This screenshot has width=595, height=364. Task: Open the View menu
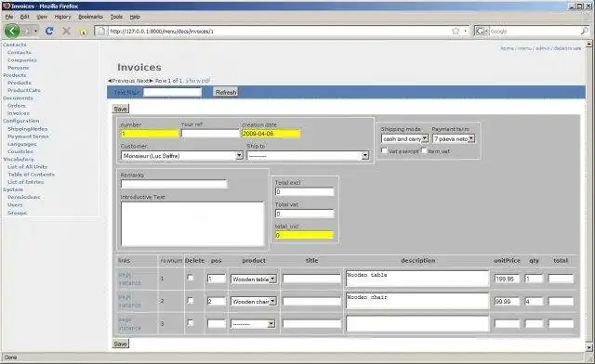point(42,17)
